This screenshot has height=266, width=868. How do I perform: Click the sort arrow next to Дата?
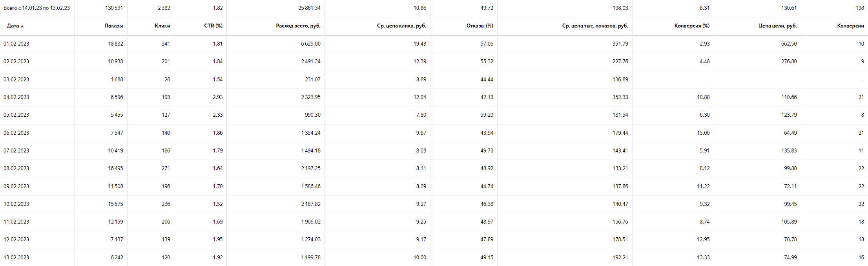click(22, 26)
